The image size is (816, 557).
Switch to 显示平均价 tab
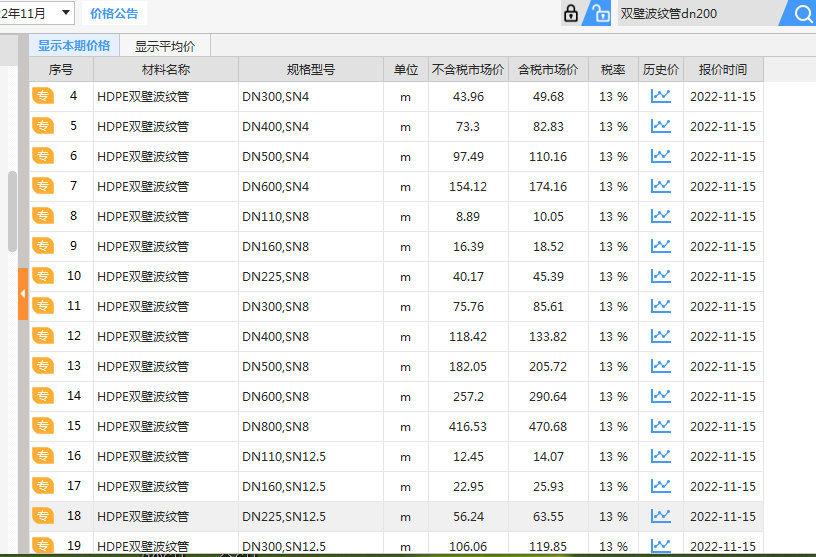pyautogui.click(x=165, y=46)
